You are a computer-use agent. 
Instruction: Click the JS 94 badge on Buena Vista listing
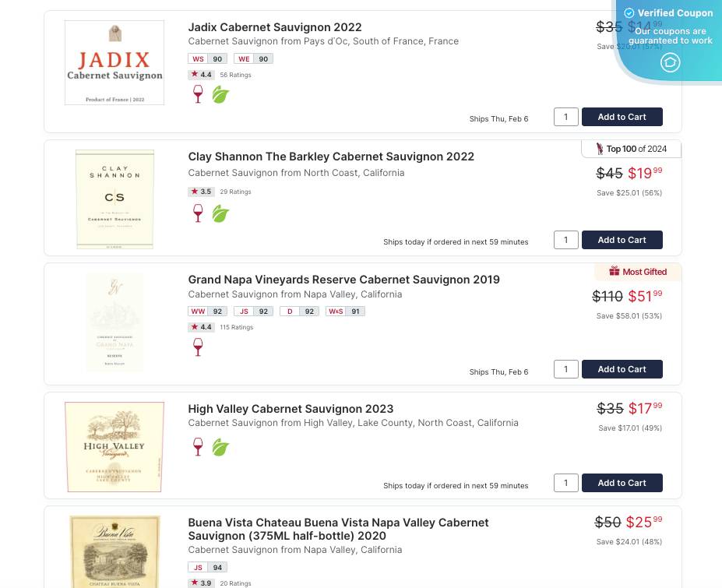point(206,567)
